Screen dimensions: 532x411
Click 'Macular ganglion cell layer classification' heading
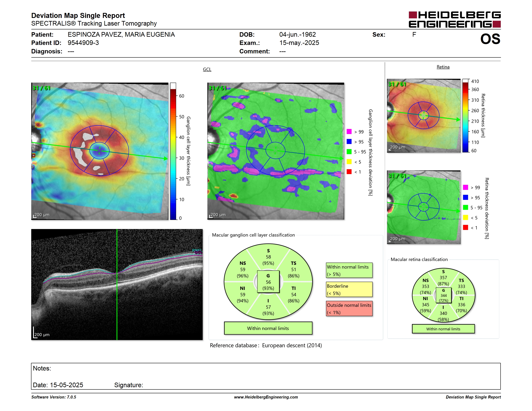coord(253,235)
